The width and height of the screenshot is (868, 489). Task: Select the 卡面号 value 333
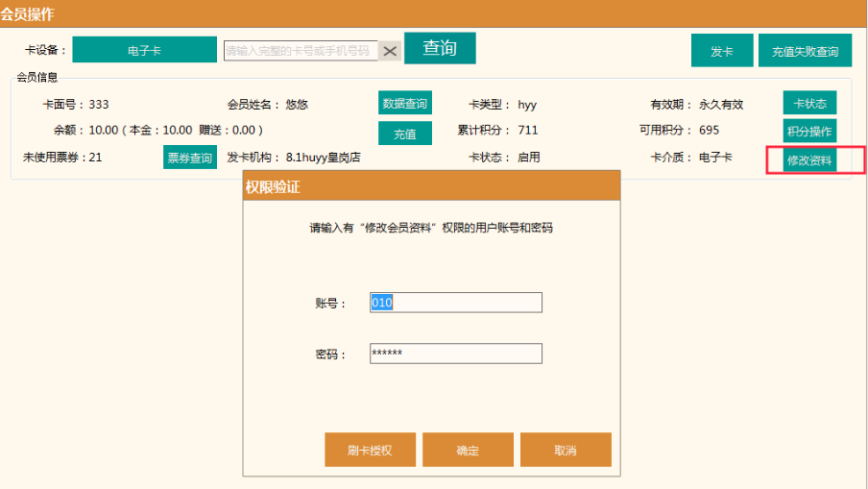[99, 104]
